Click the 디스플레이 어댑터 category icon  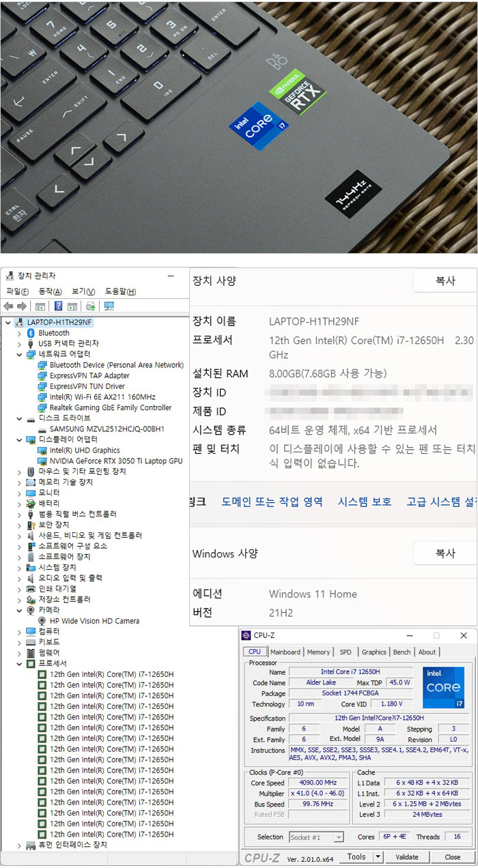coord(31,439)
